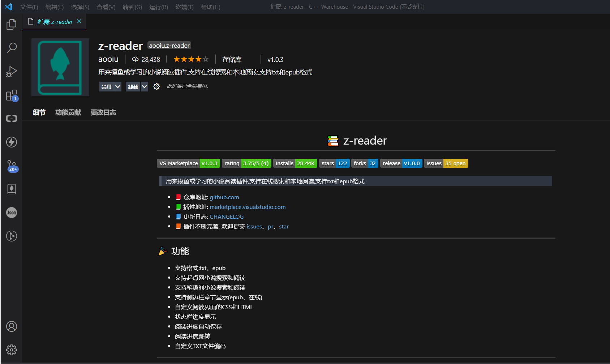Open the 运行(R) menu
The image size is (610, 364).
pyautogui.click(x=159, y=7)
